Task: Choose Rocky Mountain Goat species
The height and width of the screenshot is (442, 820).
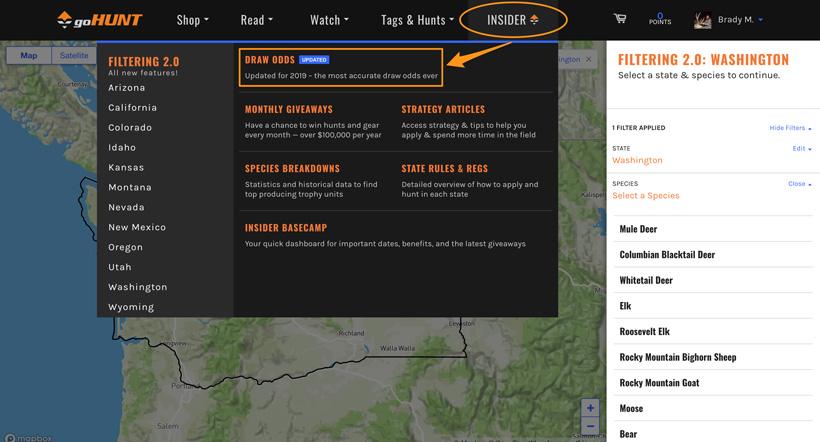Action: pyautogui.click(x=713, y=383)
